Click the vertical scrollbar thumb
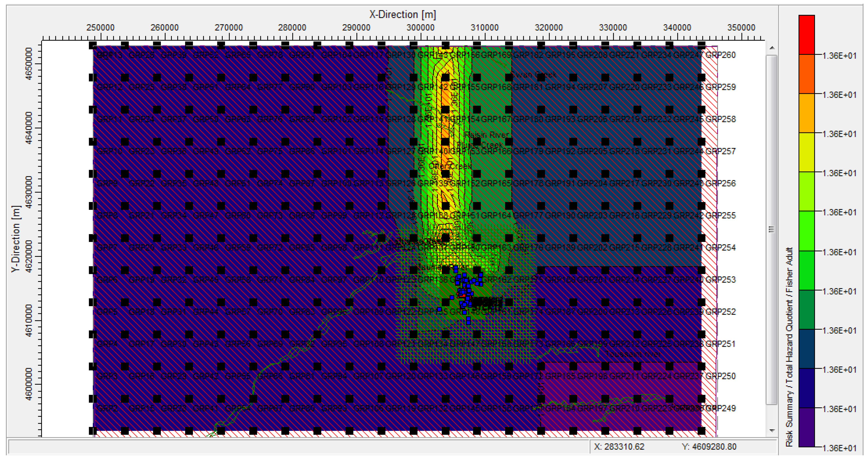 pos(772,229)
